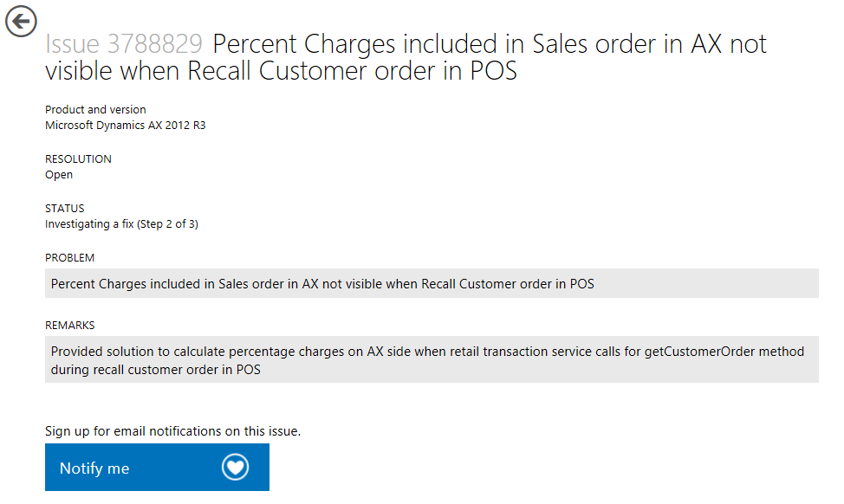Select 'Microsoft Dynamics AX 2012 R3' text
This screenshot has height=504, width=844.
tap(125, 126)
